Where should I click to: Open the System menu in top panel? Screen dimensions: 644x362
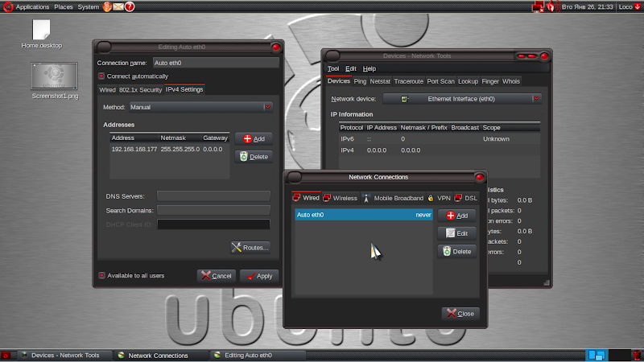click(x=89, y=6)
